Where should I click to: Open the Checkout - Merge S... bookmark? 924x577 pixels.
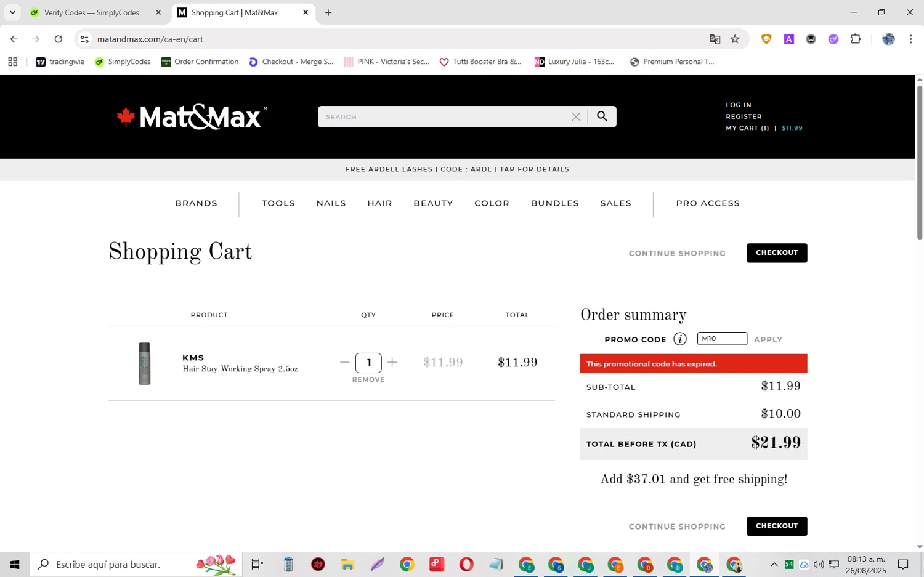(x=291, y=62)
